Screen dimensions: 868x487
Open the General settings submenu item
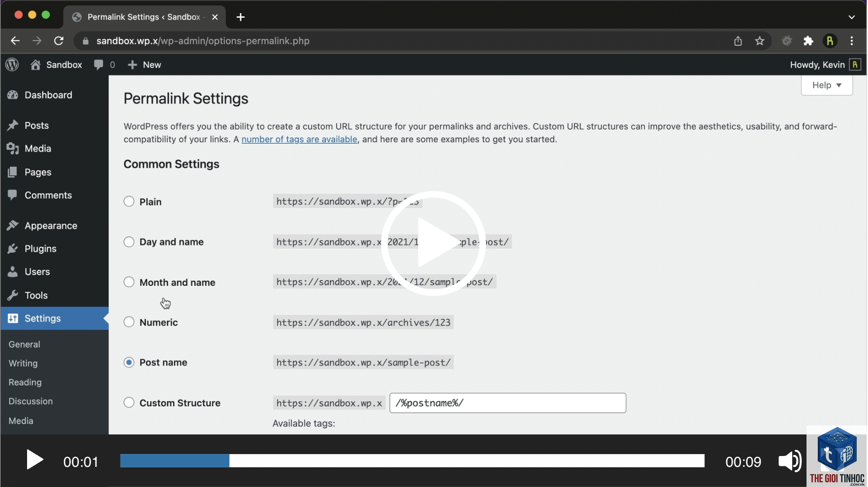pos(25,344)
